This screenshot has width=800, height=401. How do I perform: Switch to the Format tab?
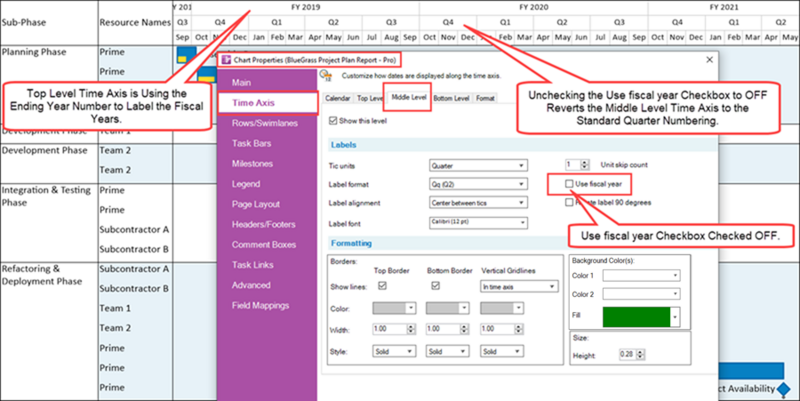pos(485,98)
